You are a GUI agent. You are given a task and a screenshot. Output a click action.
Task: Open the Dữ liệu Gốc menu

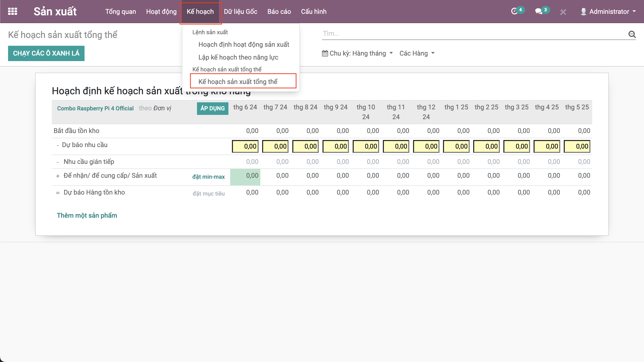point(240,12)
